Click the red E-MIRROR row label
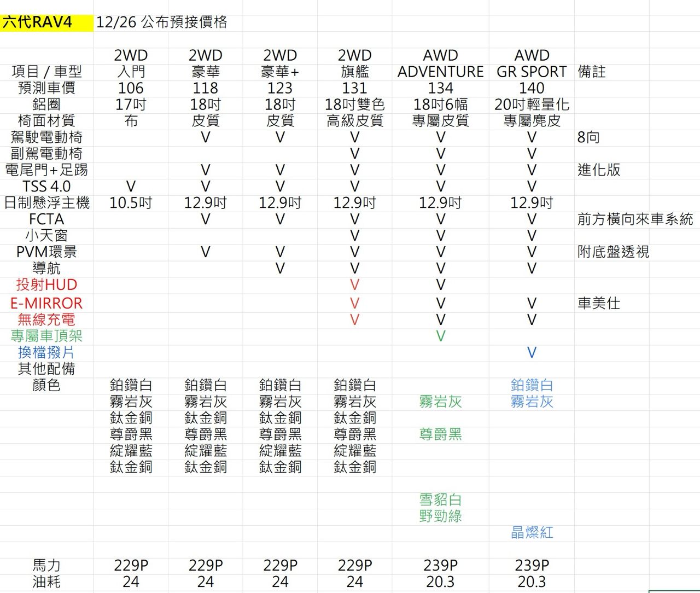Image resolution: width=700 pixels, height=593 pixels. [x=46, y=303]
